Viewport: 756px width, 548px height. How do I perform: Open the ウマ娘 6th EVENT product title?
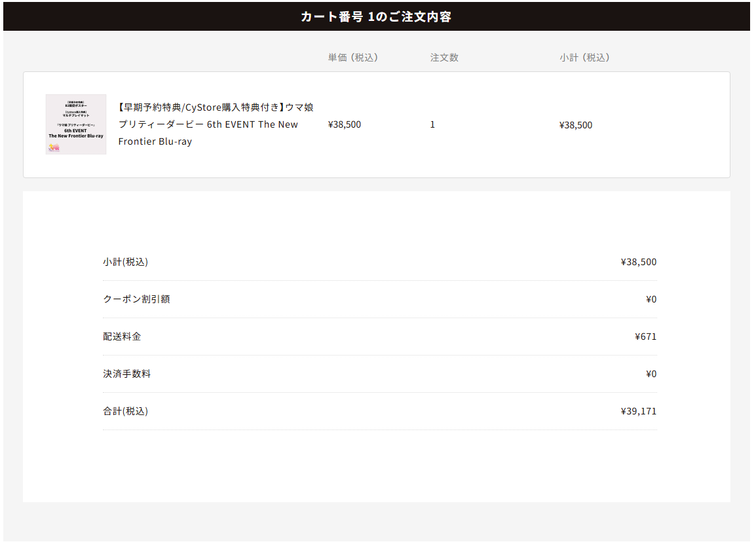pyautogui.click(x=216, y=124)
